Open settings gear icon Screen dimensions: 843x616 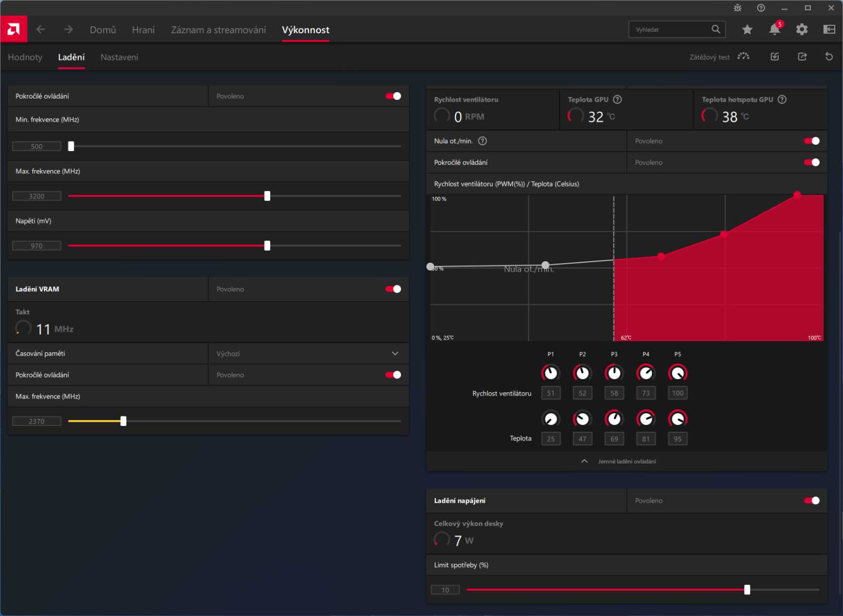pos(802,29)
